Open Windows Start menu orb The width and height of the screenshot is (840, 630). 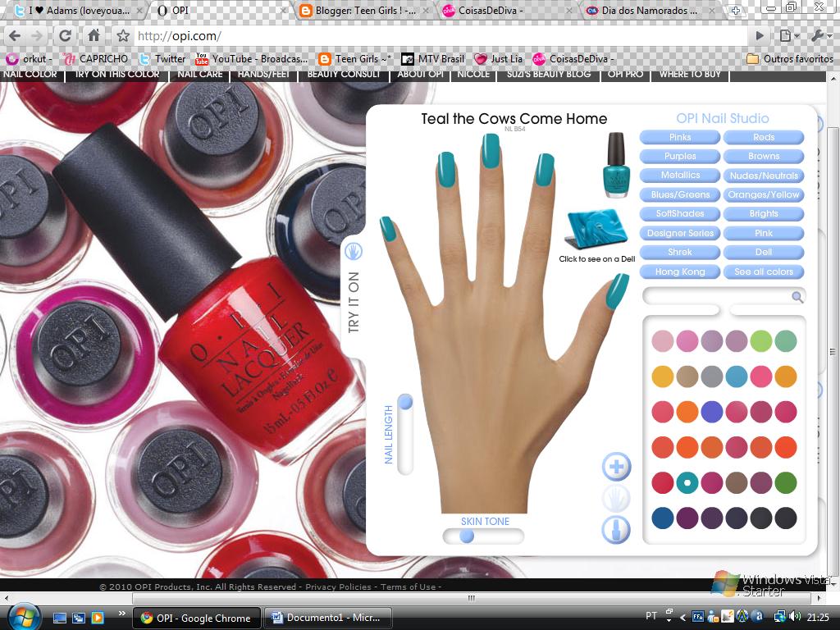[x=23, y=617]
